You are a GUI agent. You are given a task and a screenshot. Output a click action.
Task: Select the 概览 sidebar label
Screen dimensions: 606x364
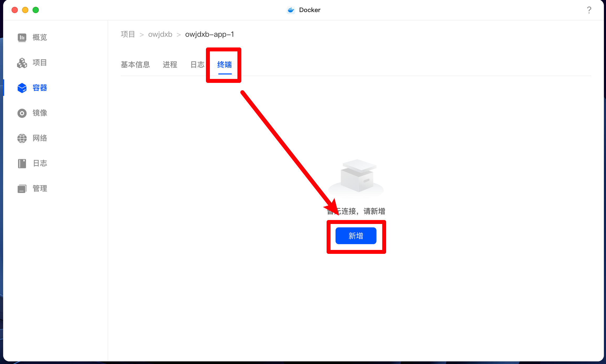pyautogui.click(x=40, y=38)
